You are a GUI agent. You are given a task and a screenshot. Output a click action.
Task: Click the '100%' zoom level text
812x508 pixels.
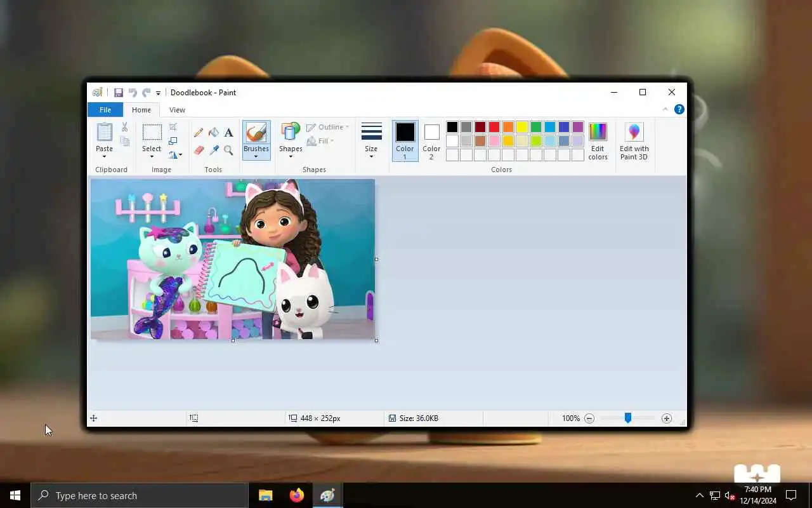571,418
